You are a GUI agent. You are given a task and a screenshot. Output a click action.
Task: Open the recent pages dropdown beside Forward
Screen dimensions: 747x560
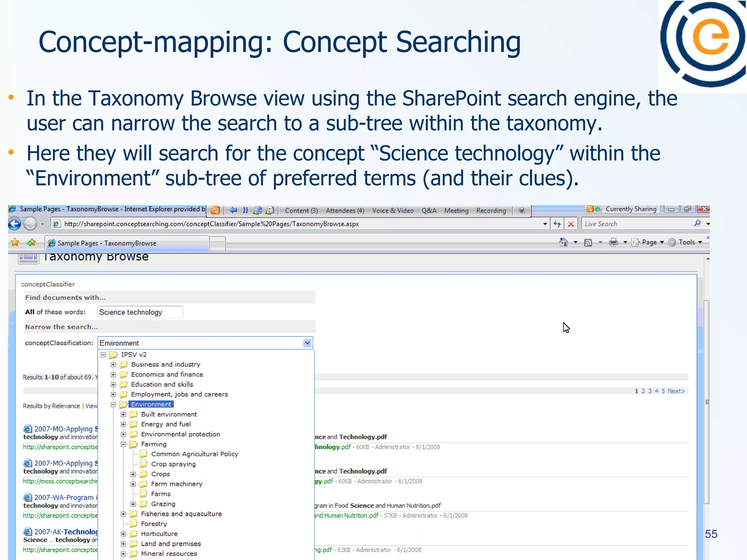tap(42, 224)
